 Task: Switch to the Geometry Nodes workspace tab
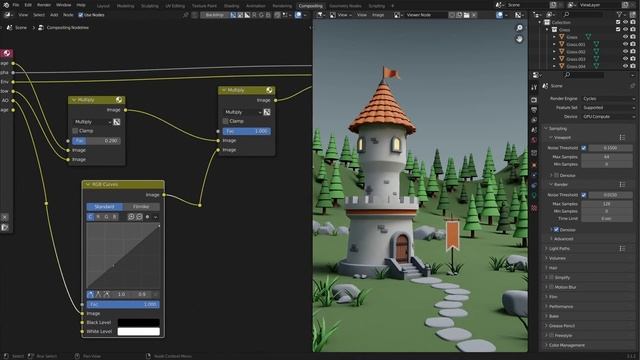345,6
